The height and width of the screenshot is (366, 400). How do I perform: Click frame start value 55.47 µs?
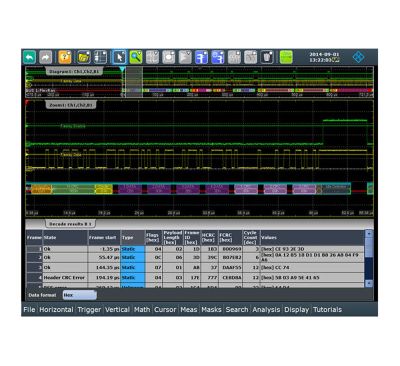click(104, 258)
